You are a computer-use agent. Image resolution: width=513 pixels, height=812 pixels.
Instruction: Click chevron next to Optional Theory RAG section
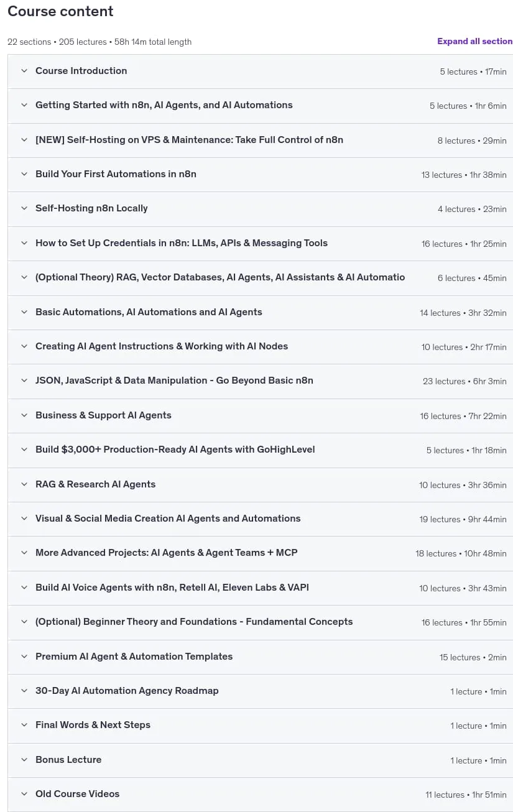(x=24, y=277)
